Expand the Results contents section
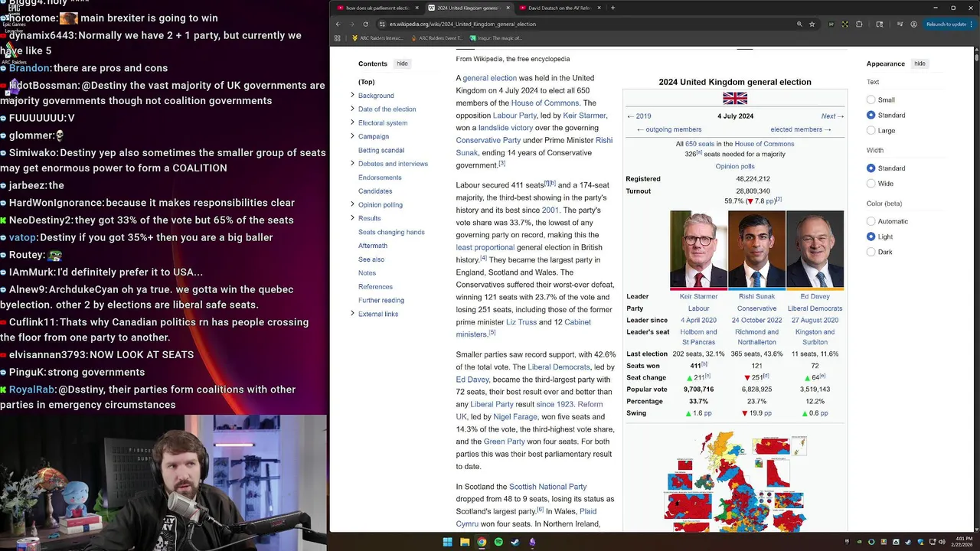 (352, 218)
